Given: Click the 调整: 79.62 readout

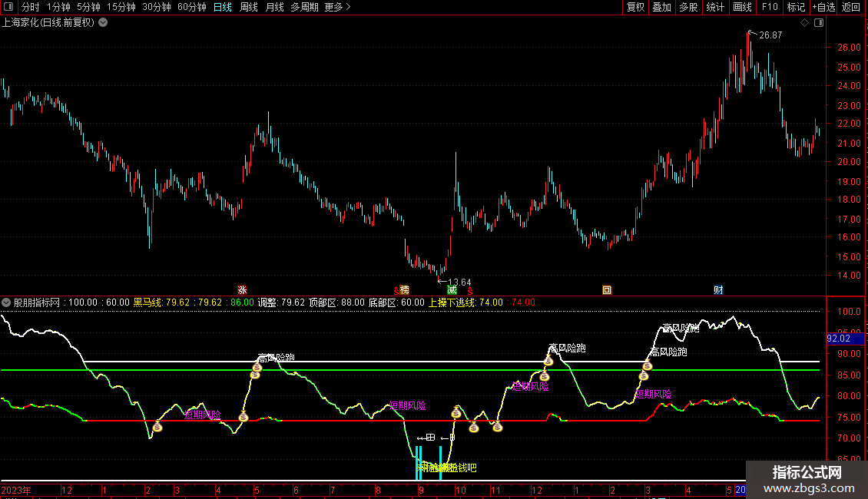Looking at the screenshot, I should pyautogui.click(x=281, y=302).
